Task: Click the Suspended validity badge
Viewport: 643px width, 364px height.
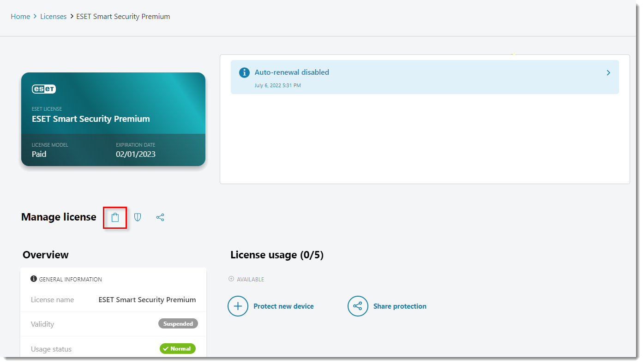Action: [178, 324]
